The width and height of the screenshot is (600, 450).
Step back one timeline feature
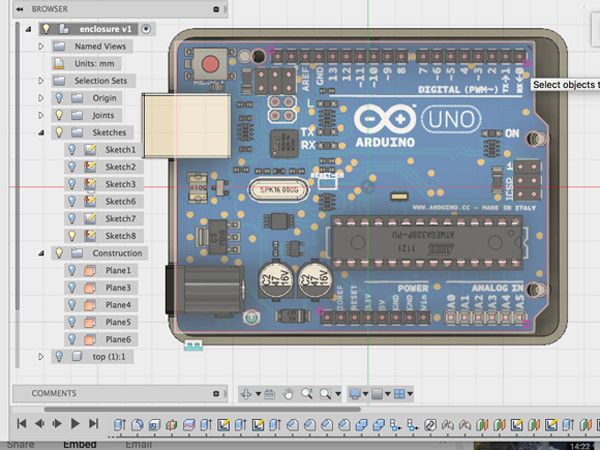(x=39, y=424)
